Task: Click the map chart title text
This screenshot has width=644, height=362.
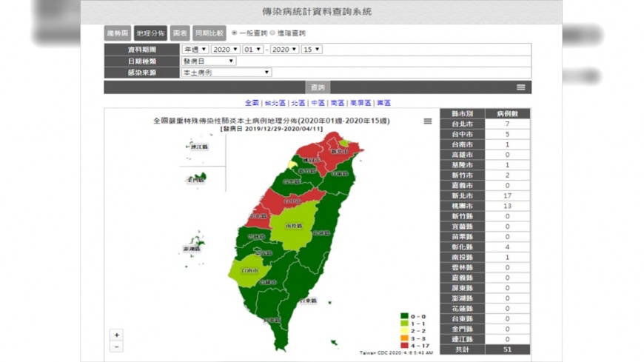Action: tap(272, 121)
